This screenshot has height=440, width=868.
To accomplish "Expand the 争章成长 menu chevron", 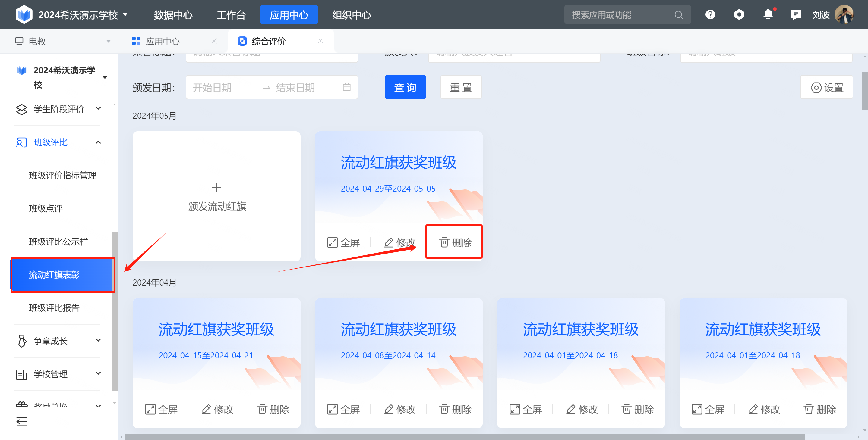I will click(x=98, y=340).
